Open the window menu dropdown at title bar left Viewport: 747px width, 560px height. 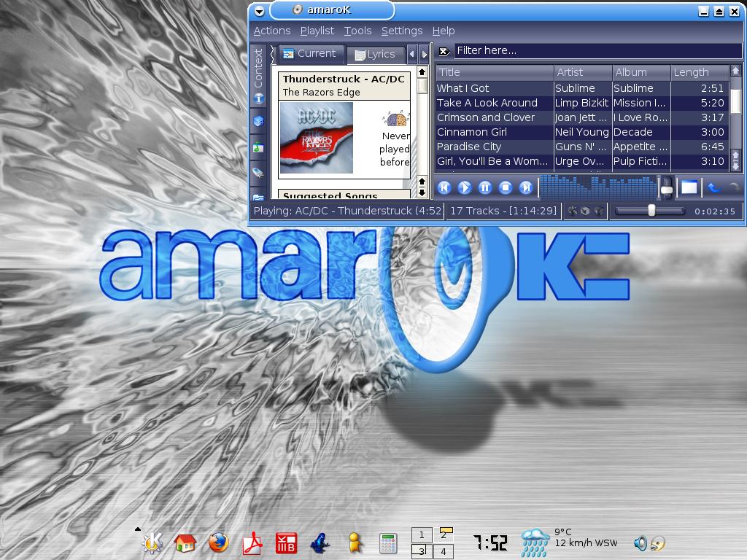[259, 11]
